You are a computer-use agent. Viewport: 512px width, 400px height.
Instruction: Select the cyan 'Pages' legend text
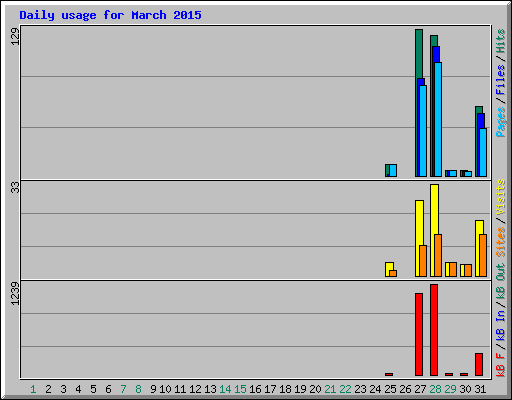pos(501,122)
